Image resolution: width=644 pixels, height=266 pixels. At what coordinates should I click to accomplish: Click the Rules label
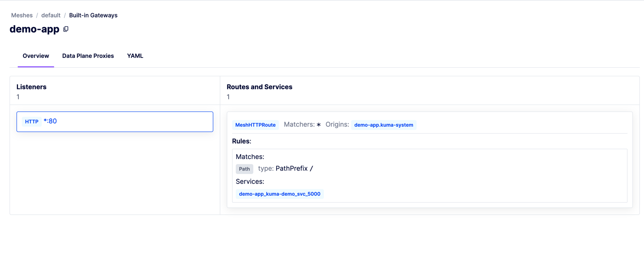tap(241, 141)
